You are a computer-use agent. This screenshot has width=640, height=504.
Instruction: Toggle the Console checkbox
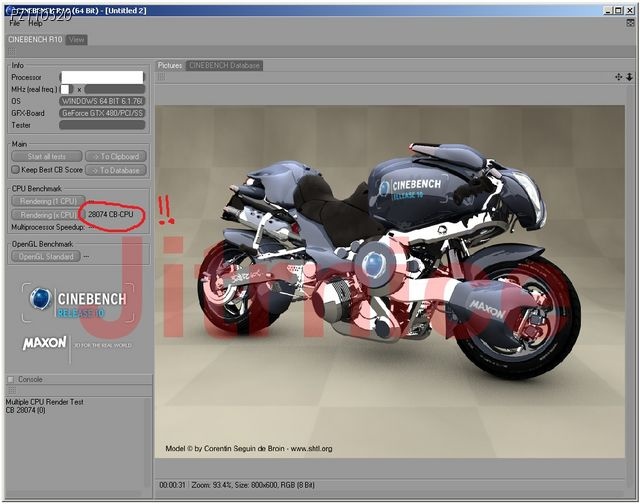(11, 380)
